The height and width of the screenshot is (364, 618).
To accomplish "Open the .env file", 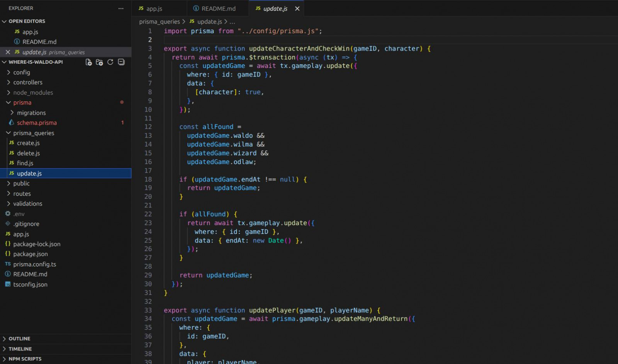I will (19, 214).
